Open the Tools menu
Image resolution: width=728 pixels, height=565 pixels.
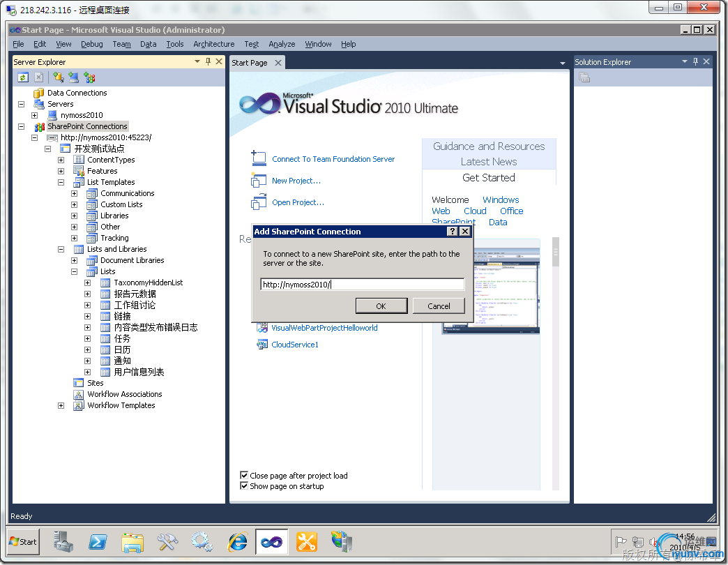click(175, 44)
